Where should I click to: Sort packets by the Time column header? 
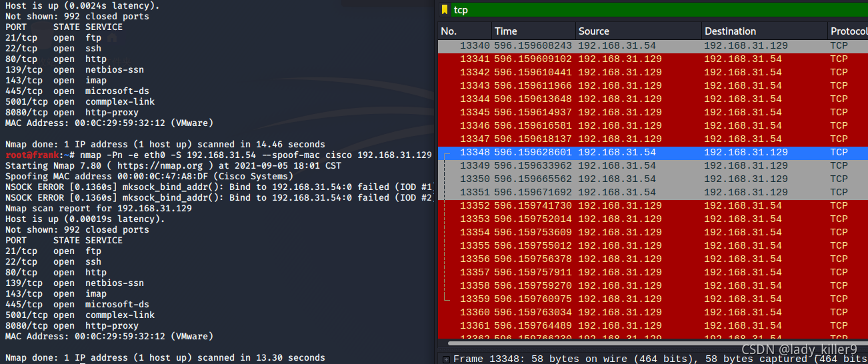(533, 31)
